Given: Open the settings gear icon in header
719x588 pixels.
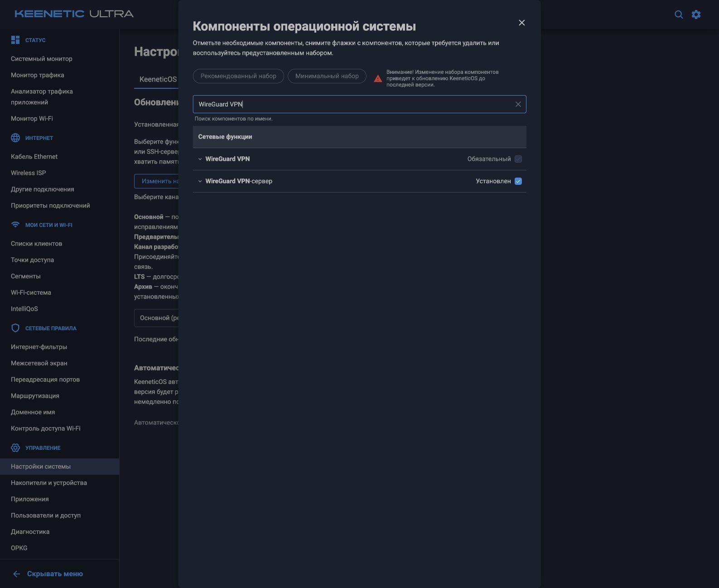Looking at the screenshot, I should click(696, 14).
